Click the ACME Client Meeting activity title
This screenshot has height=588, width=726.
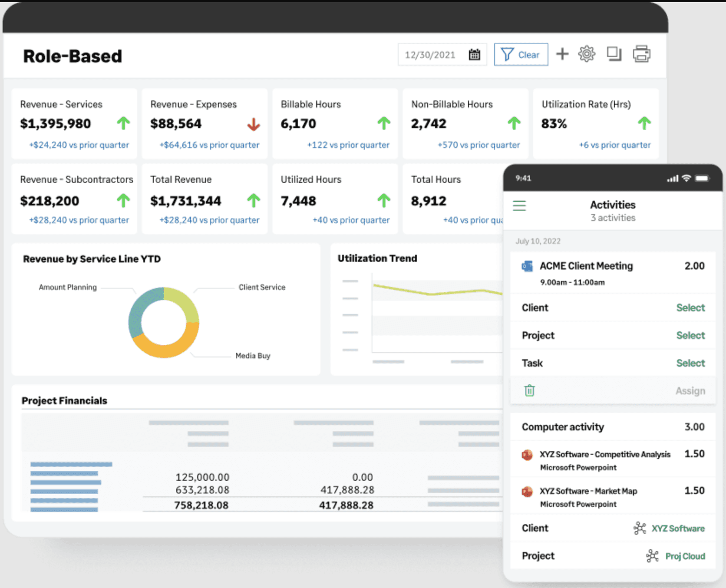[586, 266]
